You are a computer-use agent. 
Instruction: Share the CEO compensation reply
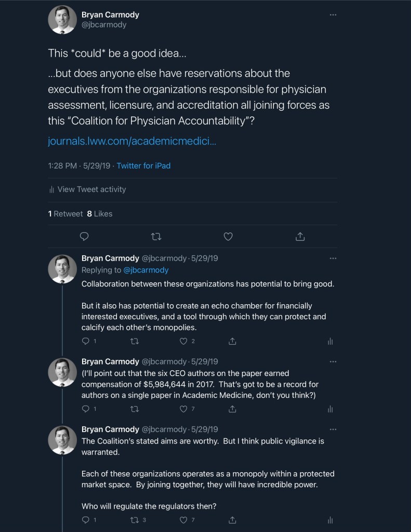point(233,409)
